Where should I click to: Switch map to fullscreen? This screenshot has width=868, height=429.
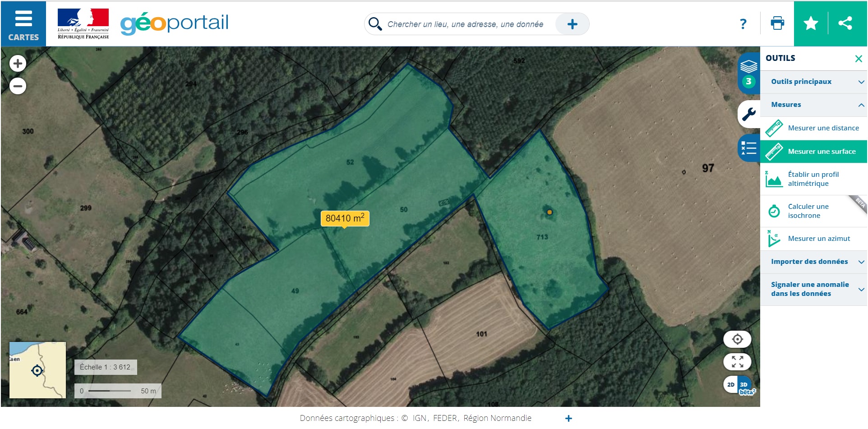tap(737, 362)
